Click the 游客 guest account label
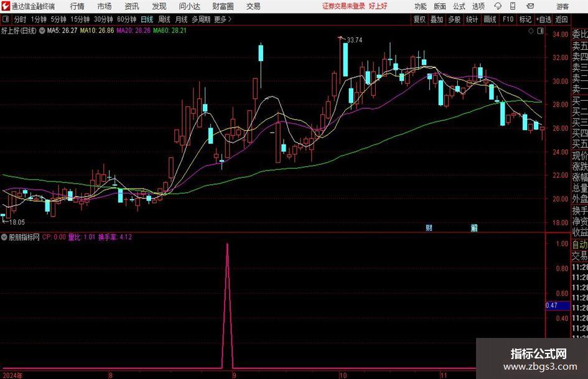Viewport: 588px width, 379px height. pos(562,6)
